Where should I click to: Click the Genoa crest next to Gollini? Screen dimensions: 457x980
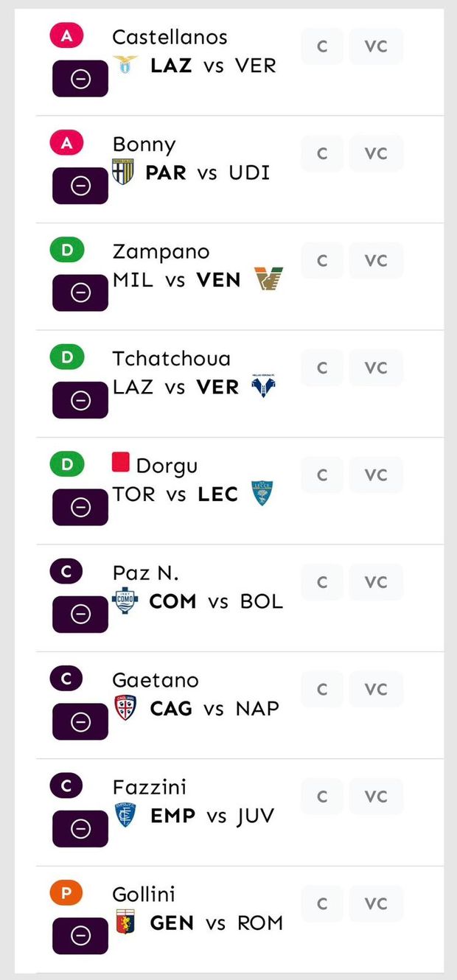click(x=125, y=922)
